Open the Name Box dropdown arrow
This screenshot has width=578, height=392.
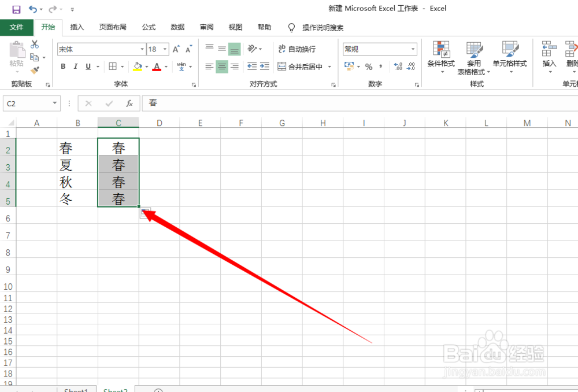point(54,103)
